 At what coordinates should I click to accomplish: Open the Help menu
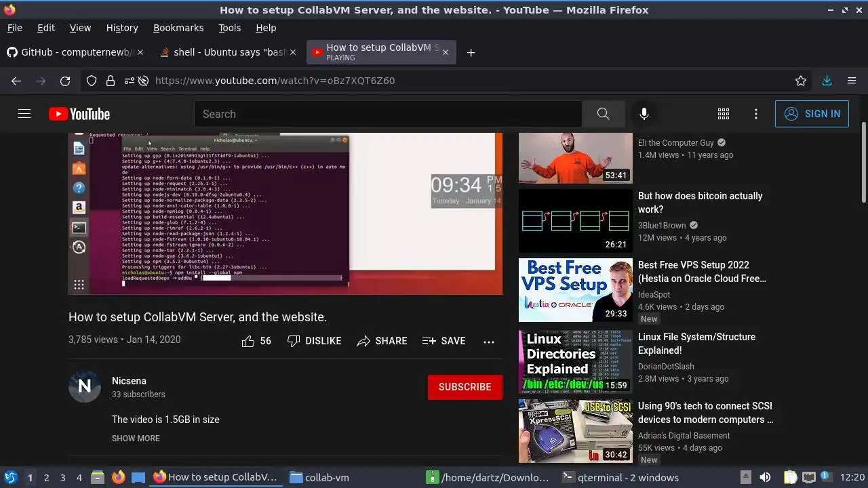[x=266, y=28]
